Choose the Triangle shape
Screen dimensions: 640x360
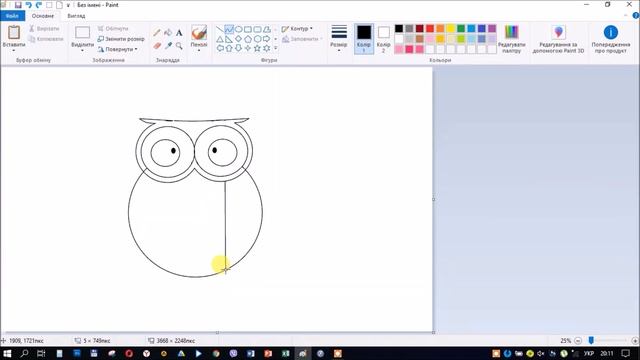(x=220, y=39)
